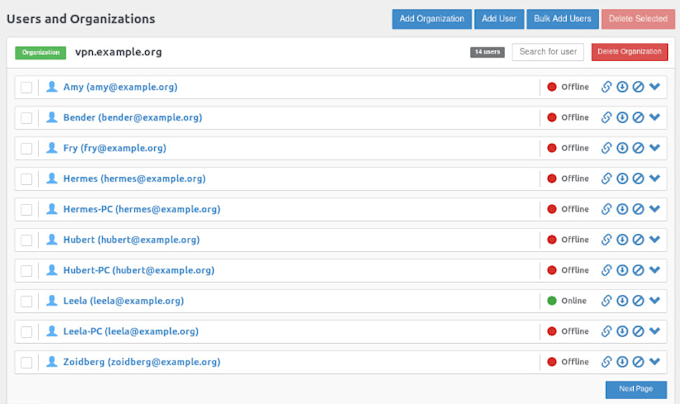
Task: Download profile for Zoidberg
Action: pyautogui.click(x=622, y=362)
